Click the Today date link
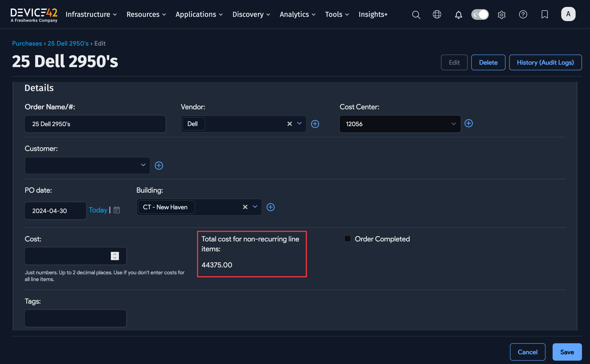This screenshot has height=364, width=590. (x=98, y=210)
